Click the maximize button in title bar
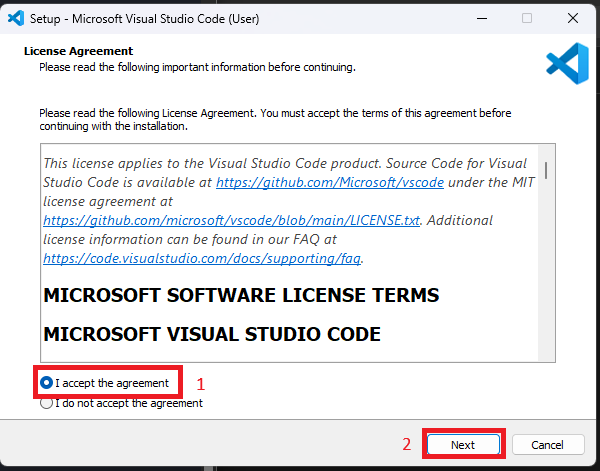The image size is (600, 471). click(x=527, y=18)
